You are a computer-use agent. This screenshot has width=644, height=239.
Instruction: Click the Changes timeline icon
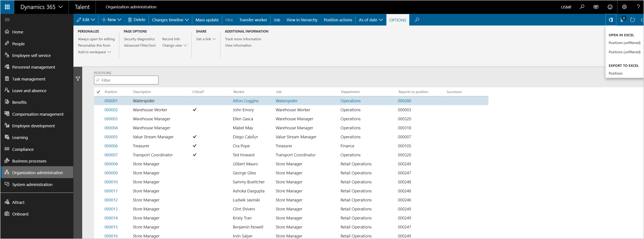coord(169,19)
